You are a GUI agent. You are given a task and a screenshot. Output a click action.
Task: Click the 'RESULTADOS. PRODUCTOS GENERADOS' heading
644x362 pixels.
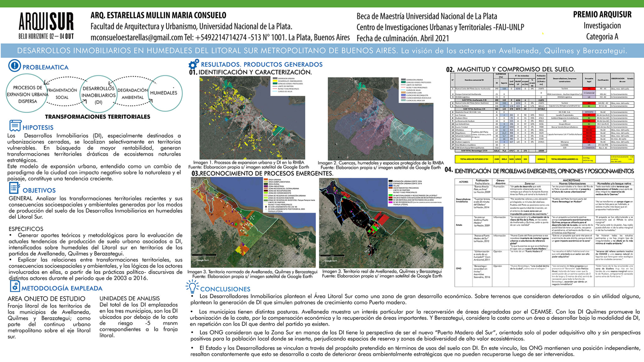pyautogui.click(x=262, y=65)
